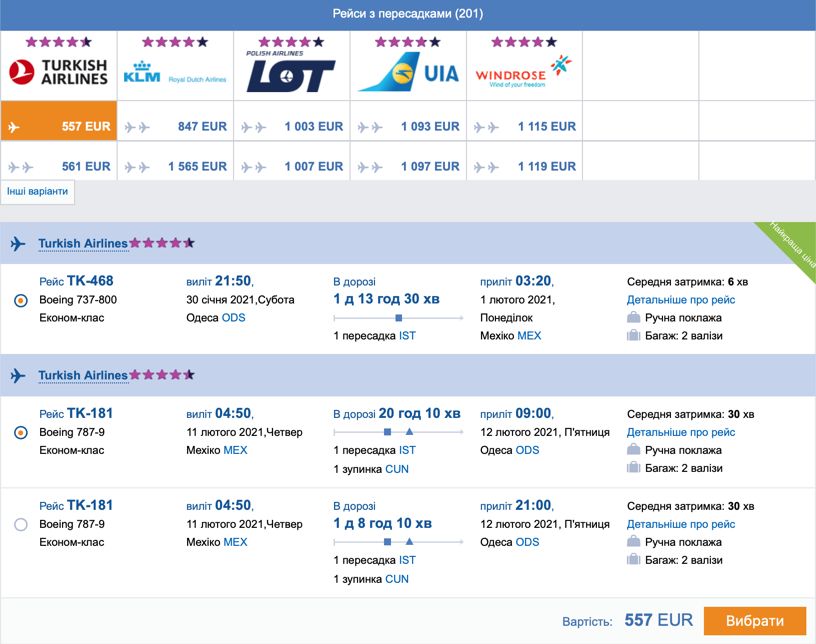Click star rating above UIA logo
Screen dimensions: 816x644
[x=408, y=42]
